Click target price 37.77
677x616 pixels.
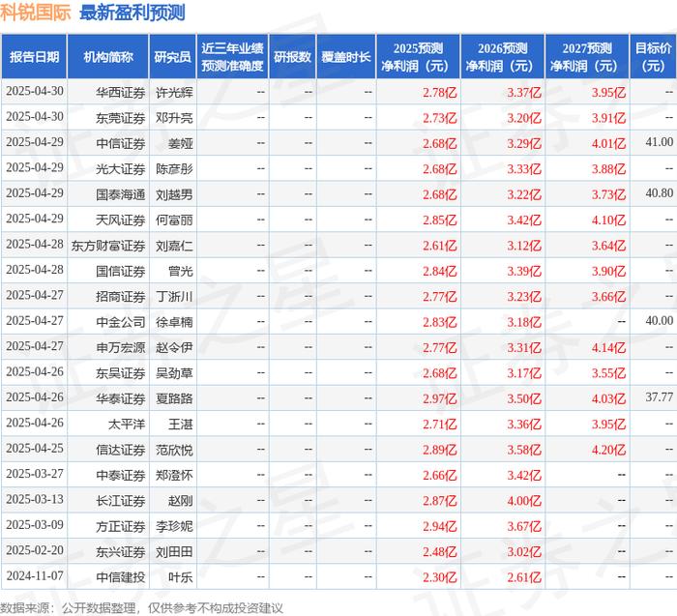click(660, 397)
